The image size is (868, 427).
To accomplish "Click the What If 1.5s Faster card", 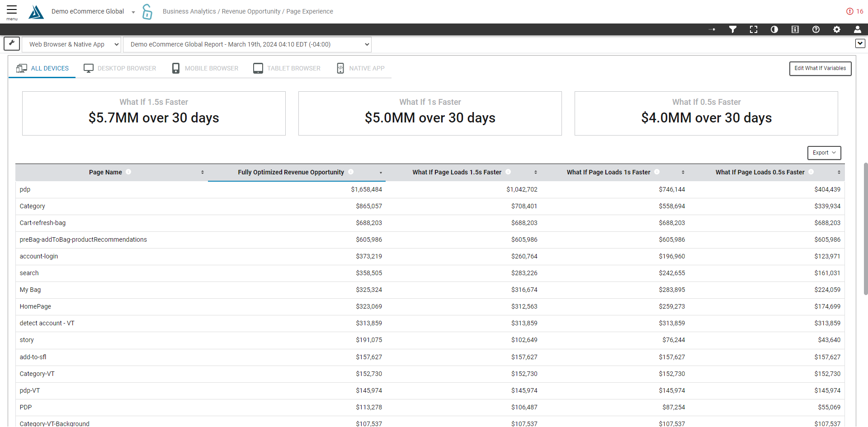I will [154, 113].
